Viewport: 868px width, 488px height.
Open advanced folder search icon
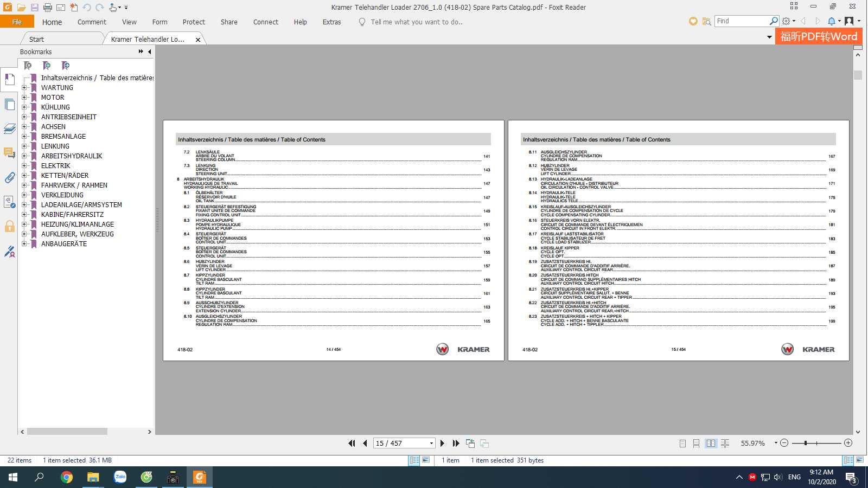tap(706, 21)
